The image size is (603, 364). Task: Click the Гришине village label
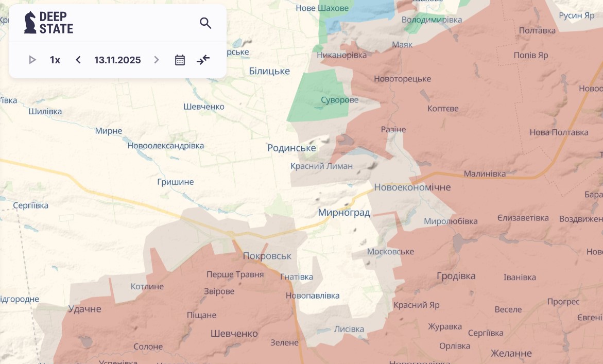175,182
